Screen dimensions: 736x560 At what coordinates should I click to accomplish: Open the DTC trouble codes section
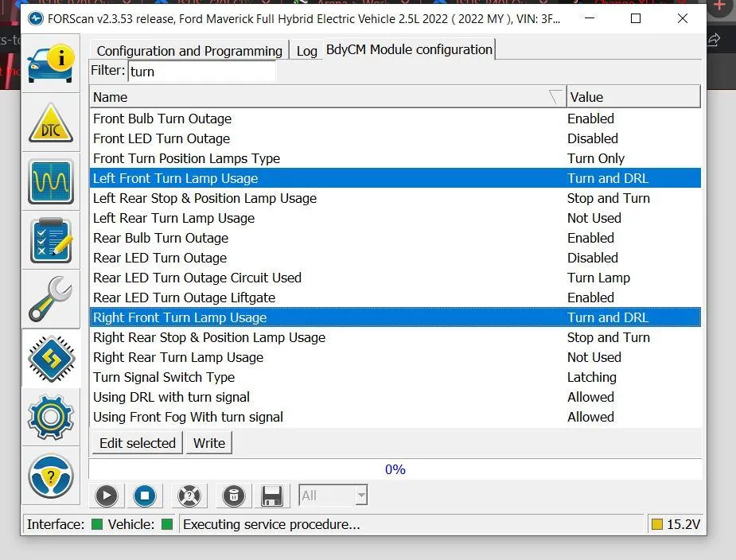pos(51,123)
